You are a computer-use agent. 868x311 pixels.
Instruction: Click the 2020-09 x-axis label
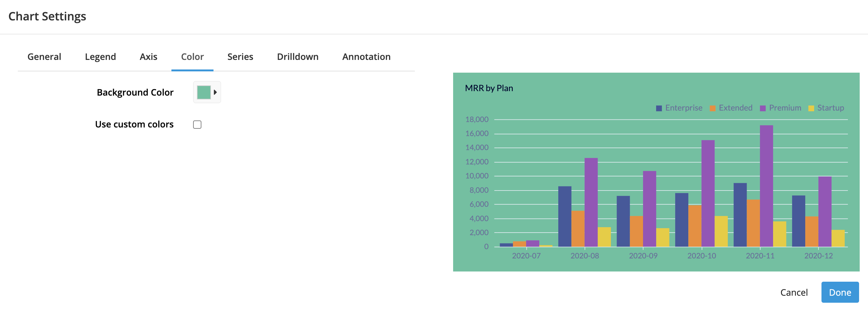(x=643, y=256)
